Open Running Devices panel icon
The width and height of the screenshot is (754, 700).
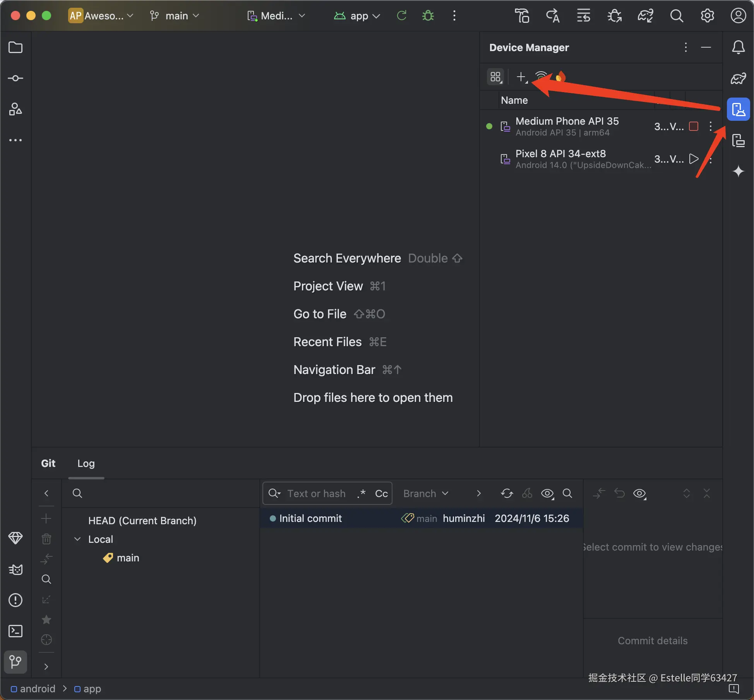pos(738,141)
